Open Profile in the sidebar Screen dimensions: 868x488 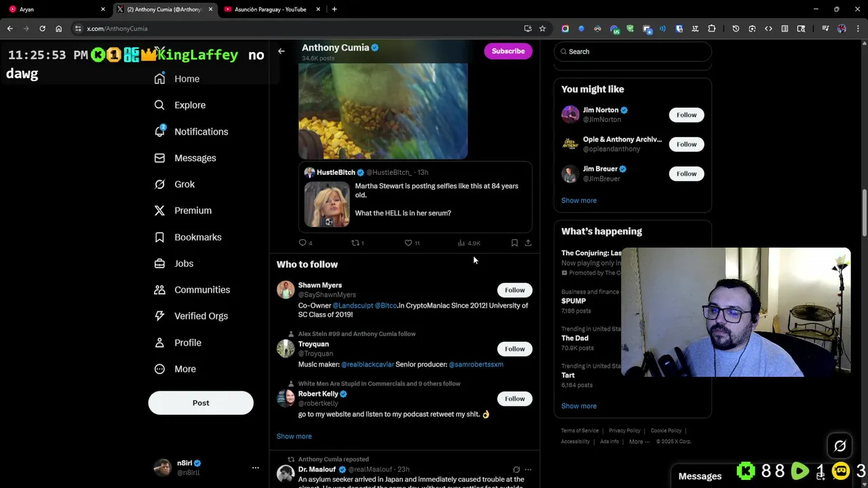coord(178,342)
